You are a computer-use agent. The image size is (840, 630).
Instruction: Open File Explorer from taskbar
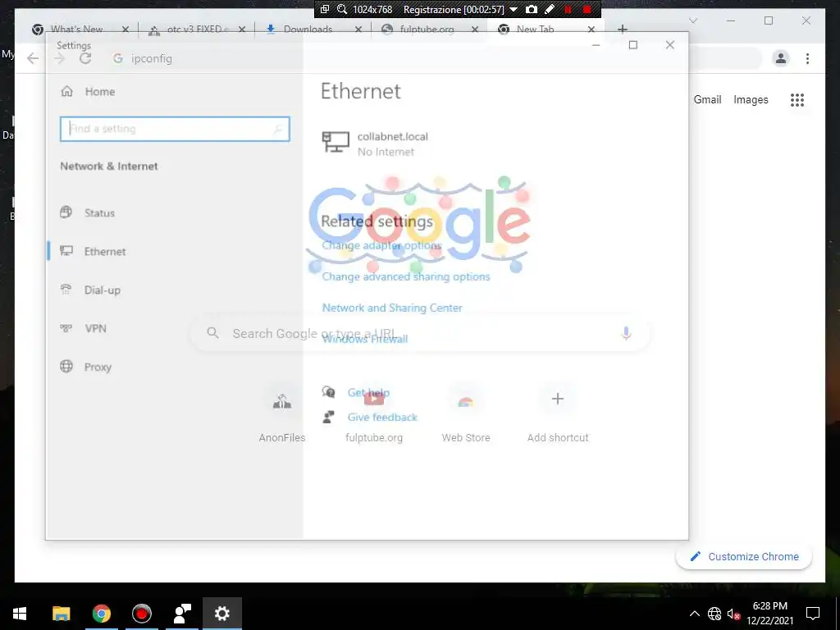(x=61, y=614)
